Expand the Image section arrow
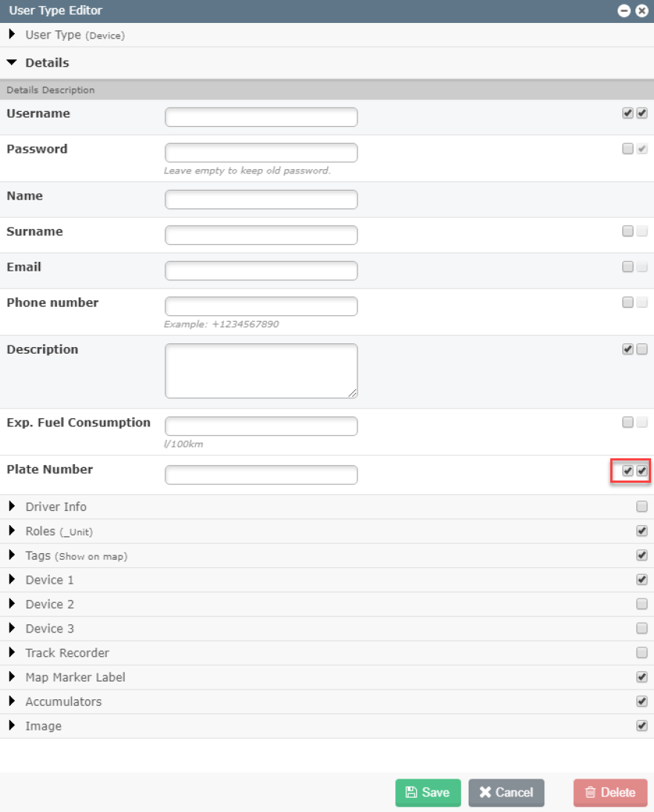The image size is (654, 812). point(12,725)
